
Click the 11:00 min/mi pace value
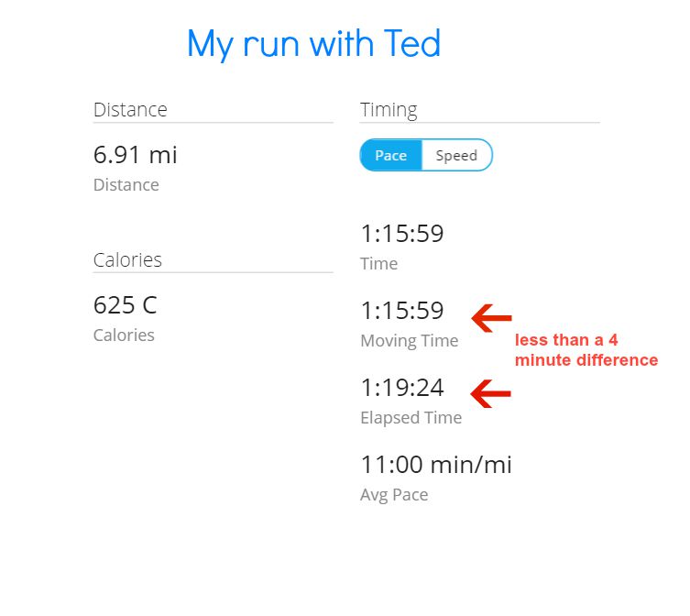pos(436,465)
